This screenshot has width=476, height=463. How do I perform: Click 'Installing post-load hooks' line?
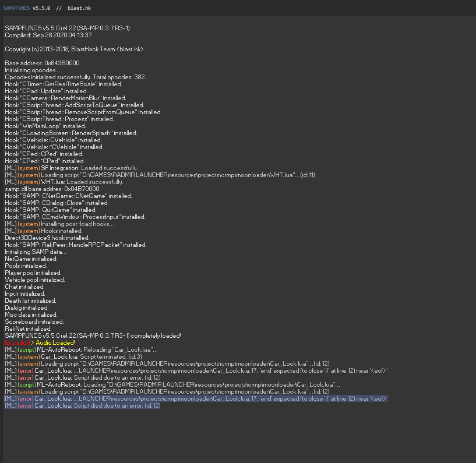59,224
